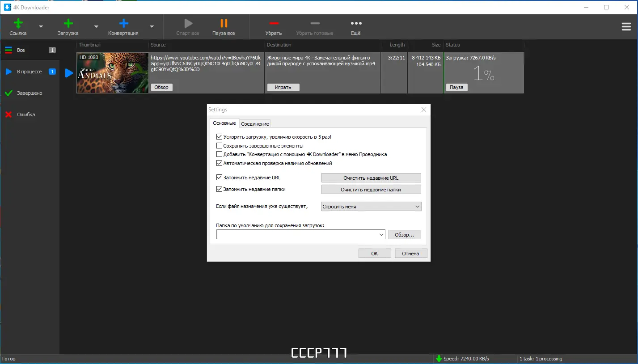This screenshot has width=638, height=364.
Task: Click Обзор... button in Settings
Action: tap(405, 235)
